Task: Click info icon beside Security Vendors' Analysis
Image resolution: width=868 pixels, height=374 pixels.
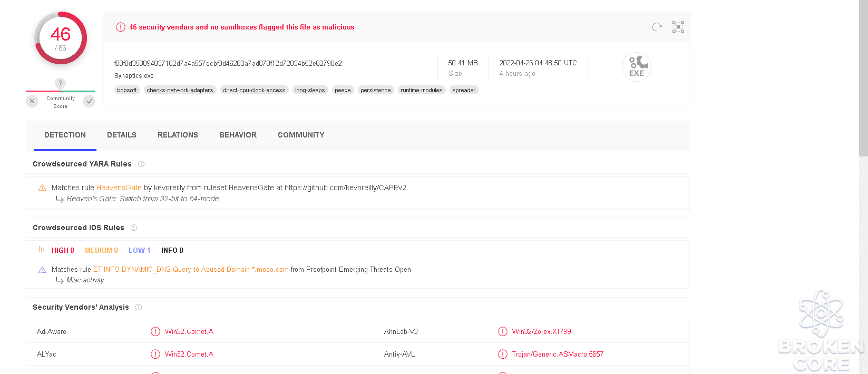Action: click(x=139, y=307)
